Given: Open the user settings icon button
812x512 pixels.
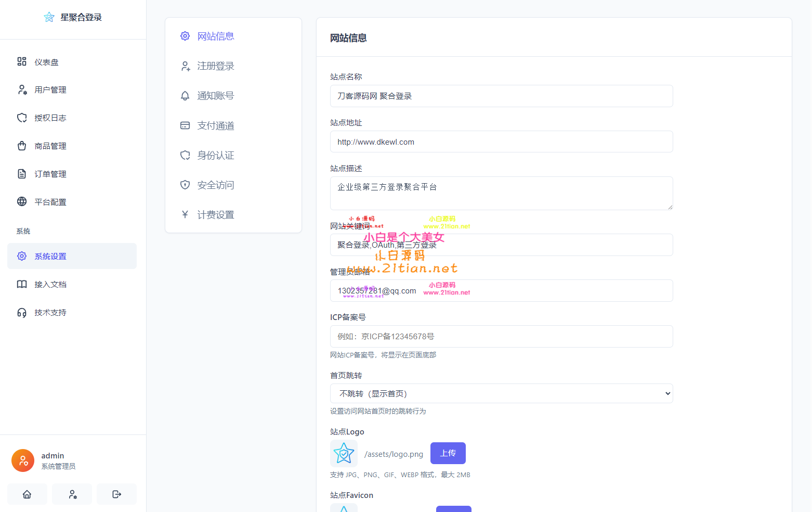Looking at the screenshot, I should [73, 494].
